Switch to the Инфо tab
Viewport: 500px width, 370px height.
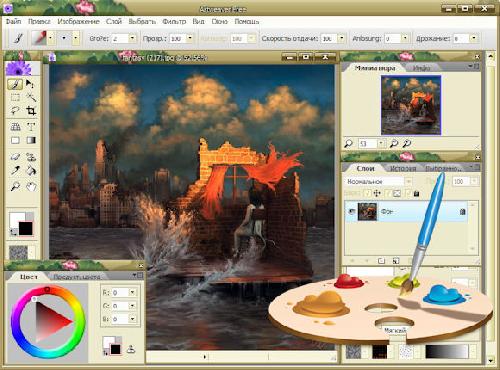(421, 68)
